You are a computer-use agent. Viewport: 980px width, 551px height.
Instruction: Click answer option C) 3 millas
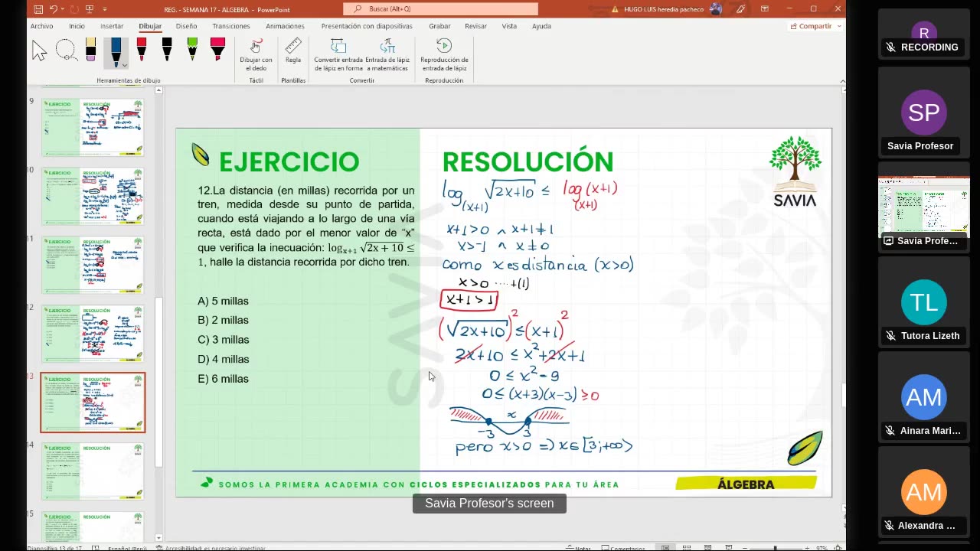[223, 340]
